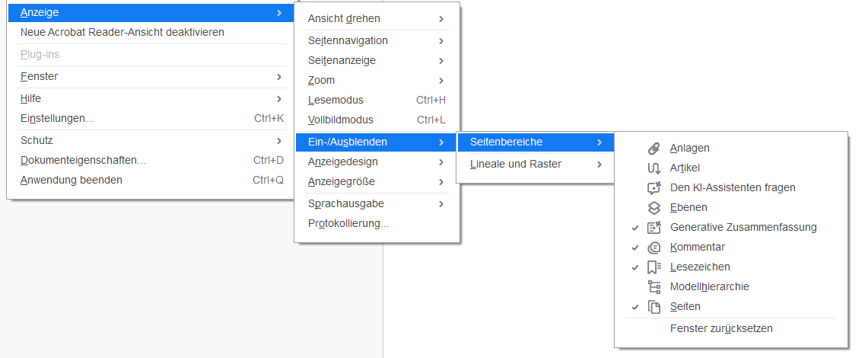
Task: Choose Vollbildmodus menu entry
Action: [x=340, y=120]
